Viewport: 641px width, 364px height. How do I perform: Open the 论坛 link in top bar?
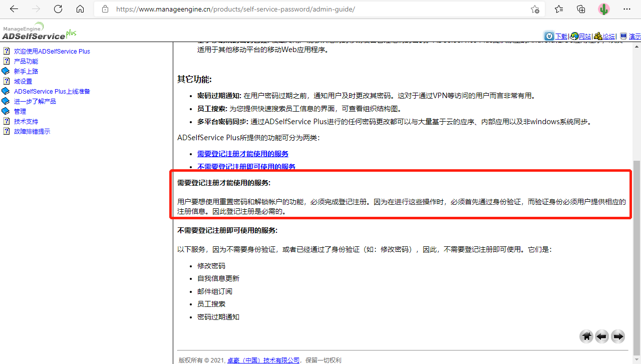point(608,37)
